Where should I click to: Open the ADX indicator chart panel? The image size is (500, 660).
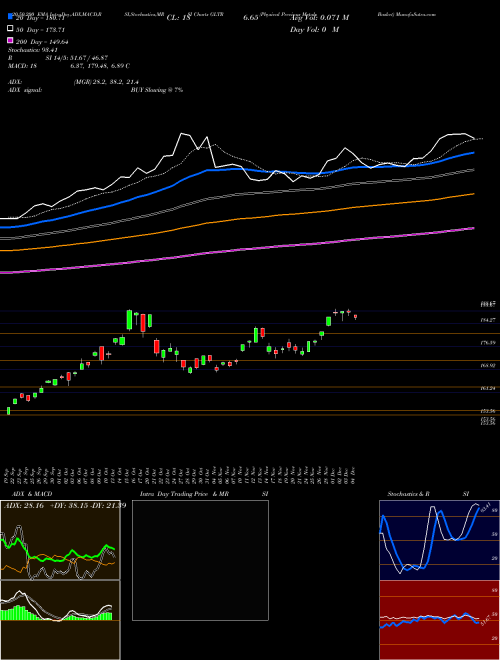click(x=60, y=540)
